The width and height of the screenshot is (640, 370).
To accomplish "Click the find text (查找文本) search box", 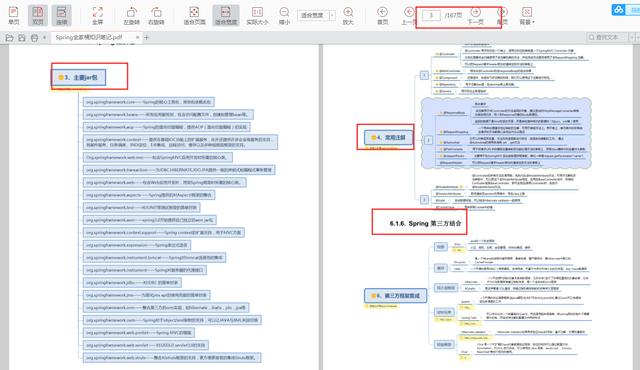I will pyautogui.click(x=607, y=37).
